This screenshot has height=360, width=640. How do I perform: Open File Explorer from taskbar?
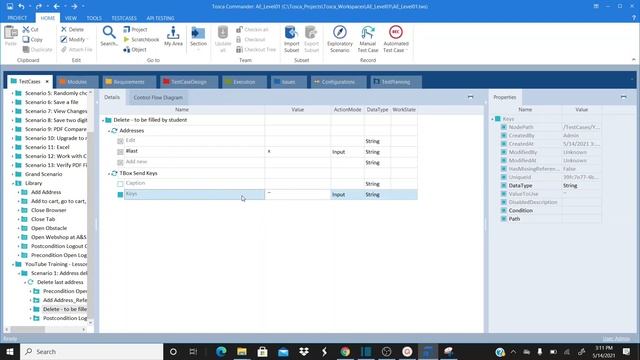coord(242,351)
